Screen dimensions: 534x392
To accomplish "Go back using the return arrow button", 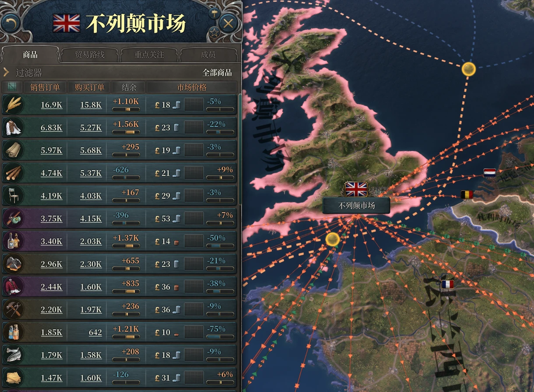I will 11,23.
